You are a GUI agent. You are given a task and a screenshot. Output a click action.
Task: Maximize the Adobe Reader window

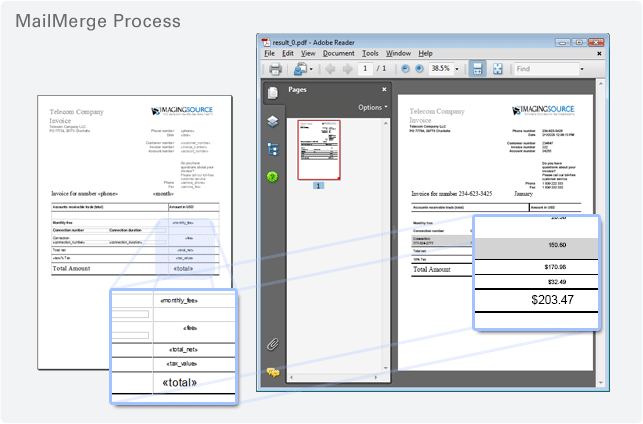point(579,43)
